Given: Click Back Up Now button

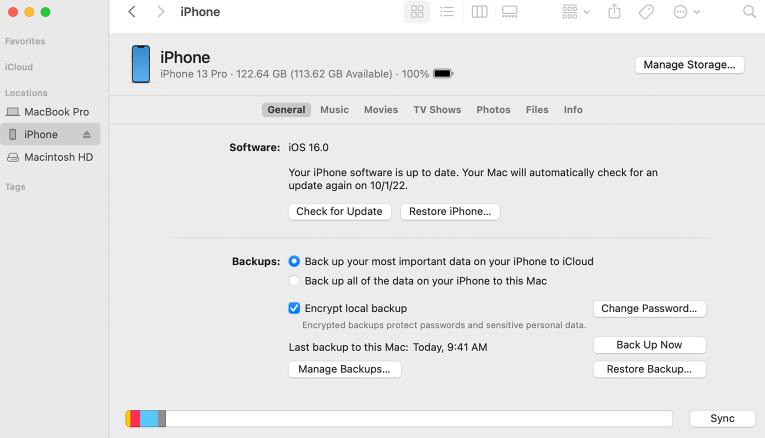Looking at the screenshot, I should pyautogui.click(x=649, y=345).
